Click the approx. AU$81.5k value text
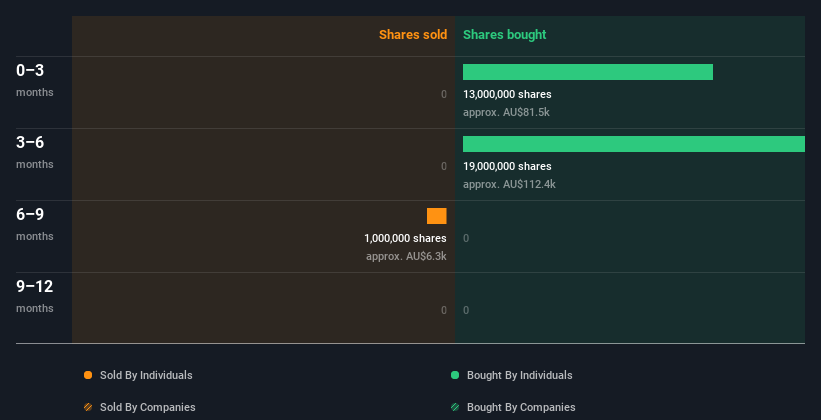 tap(506, 112)
